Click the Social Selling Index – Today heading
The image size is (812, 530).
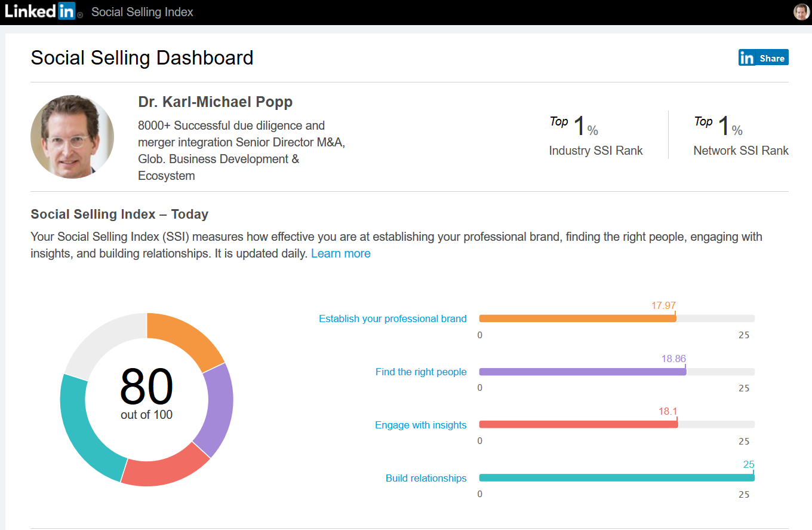pyautogui.click(x=119, y=214)
